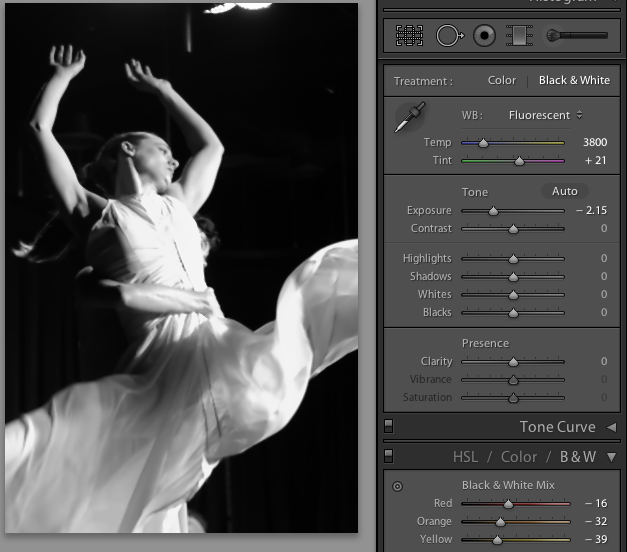Click the Tint slider handle
627x552 pixels.
[x=519, y=161]
